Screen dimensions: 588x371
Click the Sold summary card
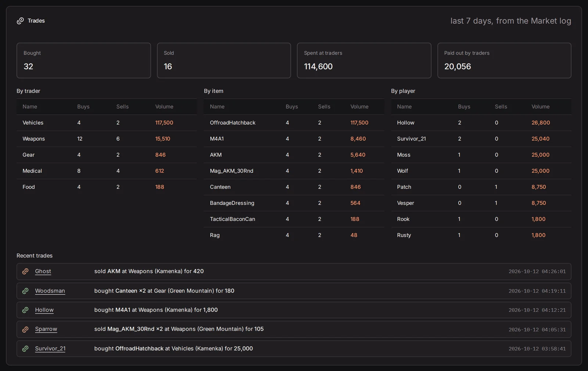coord(224,60)
